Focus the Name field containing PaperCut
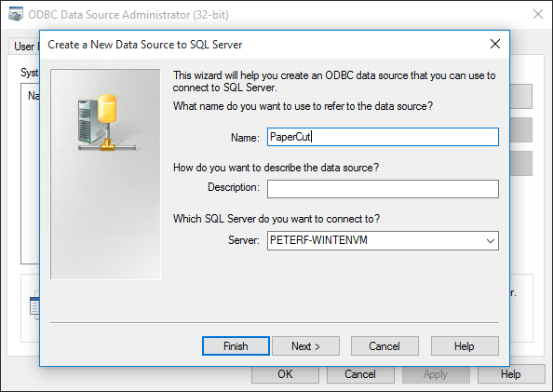Image resolution: width=553 pixels, height=392 pixels. click(x=383, y=137)
